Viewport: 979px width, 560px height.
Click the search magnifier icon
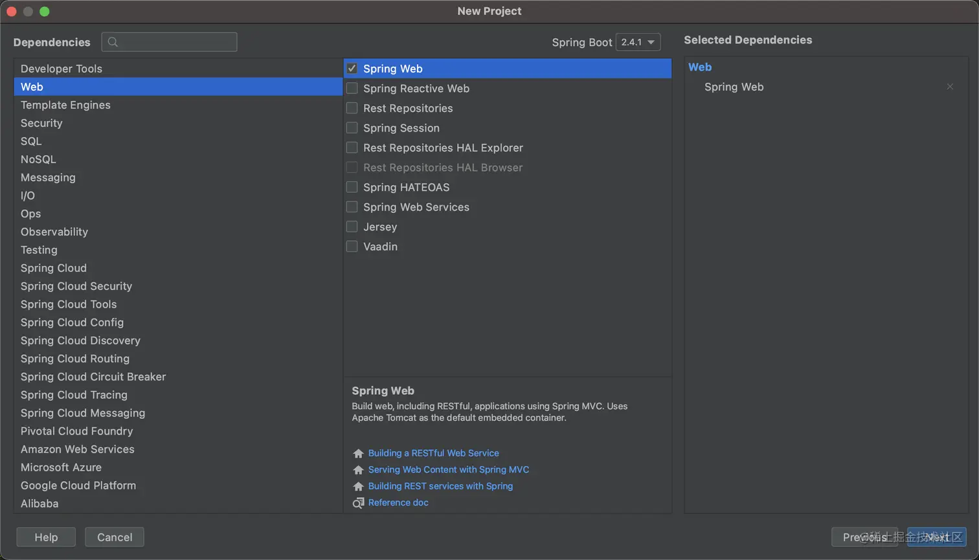point(113,42)
